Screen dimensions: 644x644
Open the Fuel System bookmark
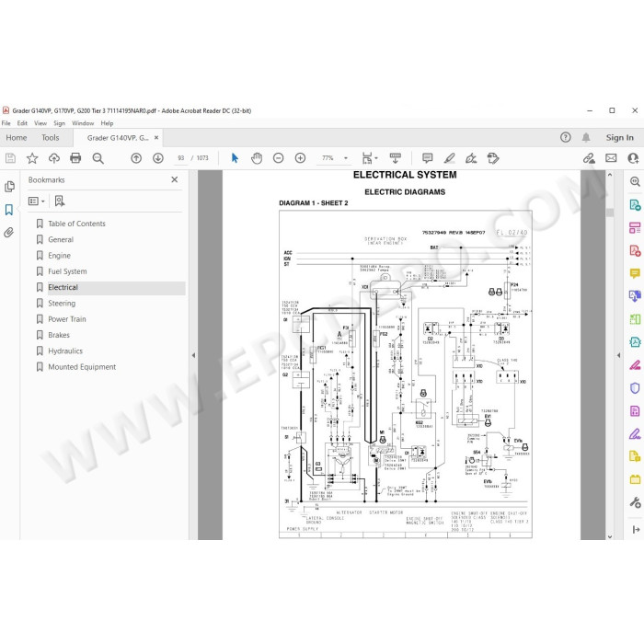67,271
